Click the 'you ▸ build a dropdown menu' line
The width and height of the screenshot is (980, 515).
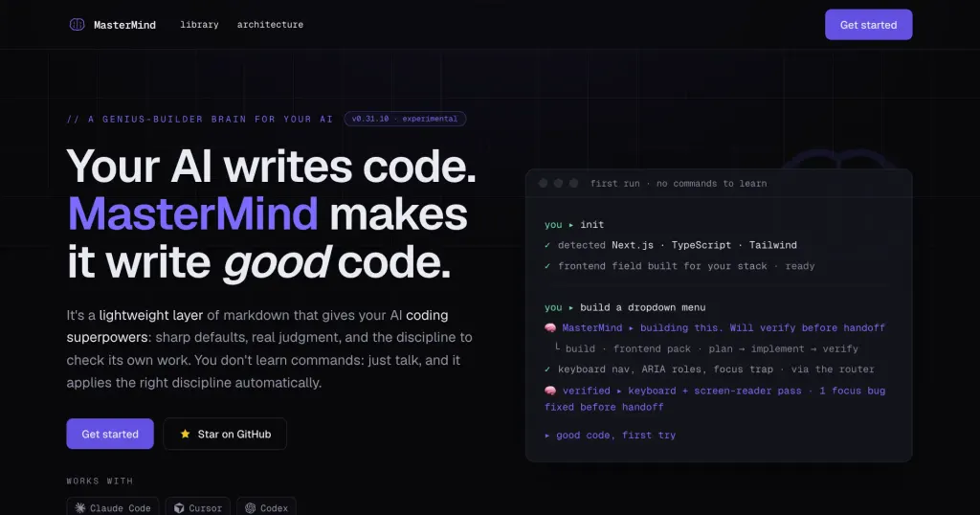click(625, 307)
